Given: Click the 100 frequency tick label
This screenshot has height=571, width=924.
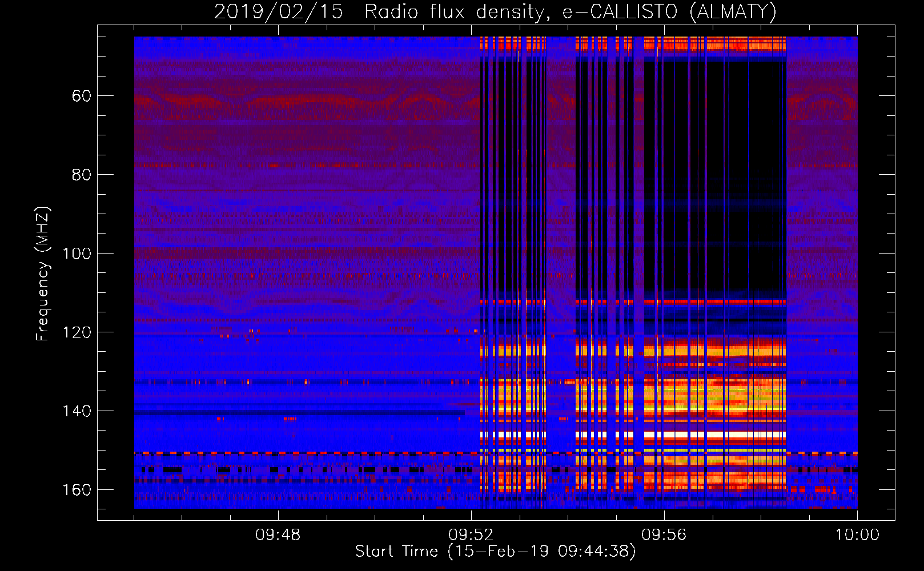Looking at the screenshot, I should pyautogui.click(x=77, y=254).
